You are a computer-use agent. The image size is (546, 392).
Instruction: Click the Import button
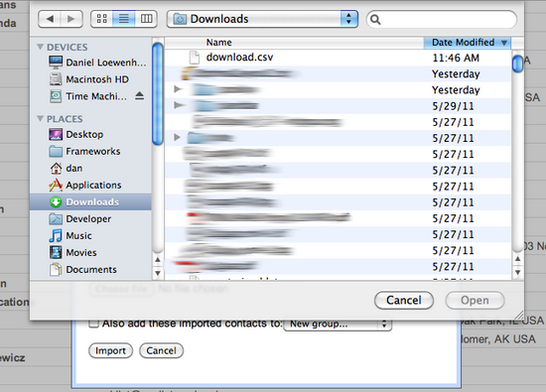110,350
